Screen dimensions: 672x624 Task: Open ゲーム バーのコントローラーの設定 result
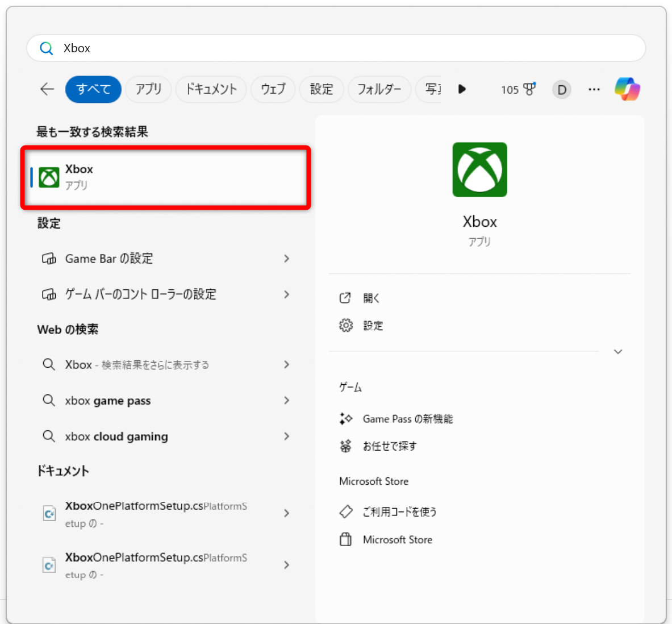[x=165, y=294]
